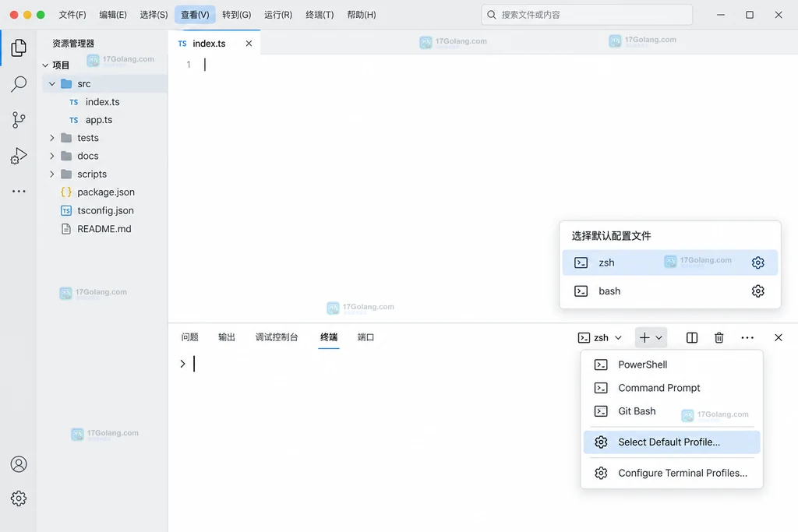Configure zsh profile gear icon
Image resolution: width=798 pixels, height=532 pixels.
757,262
